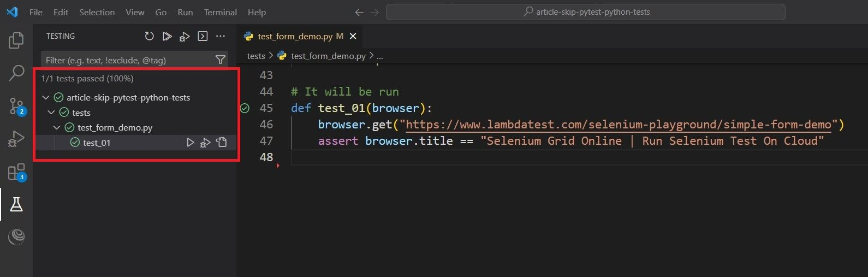868x277 pixels.
Task: Select test_form_demo.py in the test tree
Action: point(136,127)
